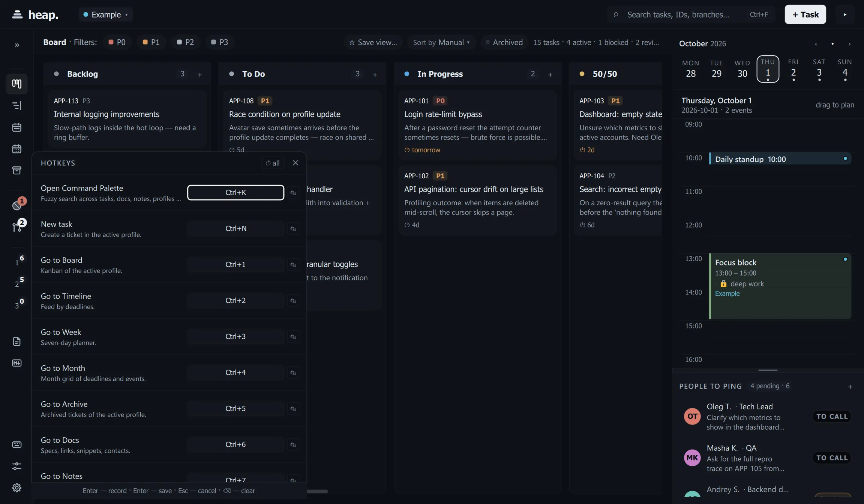Screen dimensions: 864x504
Task: Open the Board kanban view icon in sidebar
Action: pyautogui.click(x=17, y=84)
